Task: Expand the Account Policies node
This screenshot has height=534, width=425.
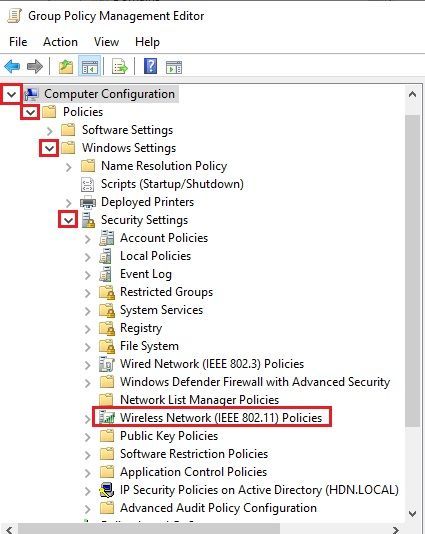Action: pyautogui.click(x=88, y=239)
